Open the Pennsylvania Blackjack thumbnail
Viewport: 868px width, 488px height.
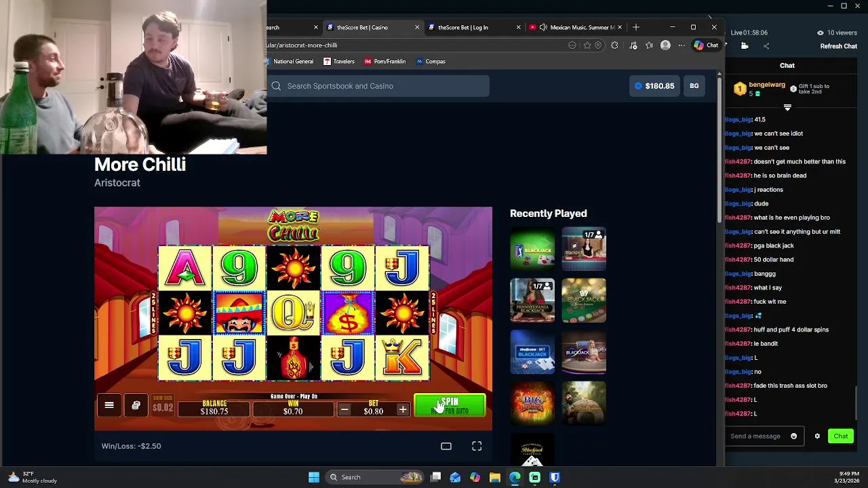tap(532, 300)
